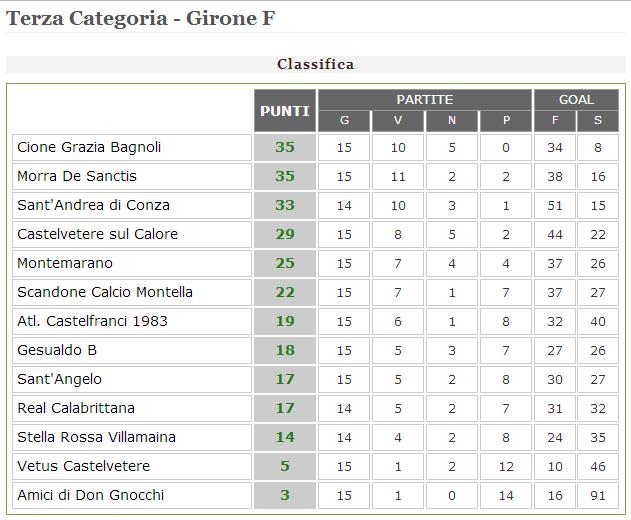The height and width of the screenshot is (520, 631).
Task: Click the N (draws) column header
Action: click(x=452, y=122)
